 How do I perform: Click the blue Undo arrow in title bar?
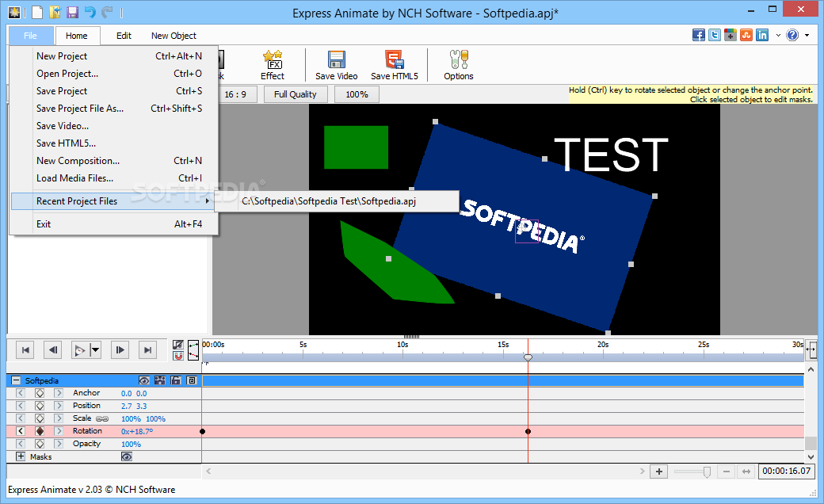[x=90, y=12]
